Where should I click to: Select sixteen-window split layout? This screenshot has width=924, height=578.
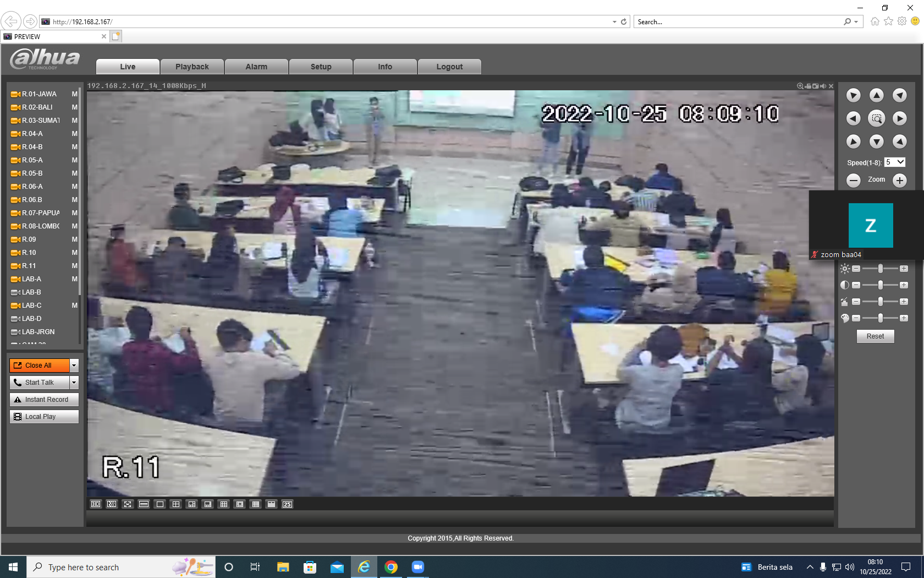(x=255, y=504)
